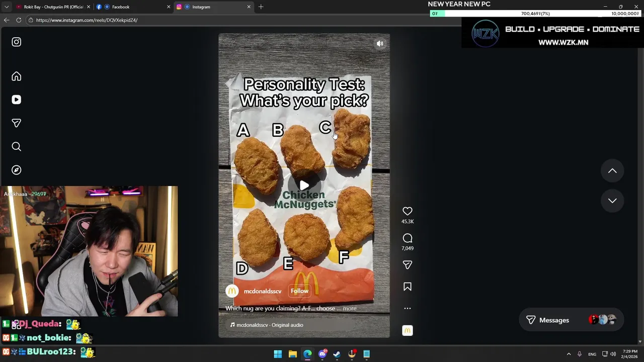
Task: Open Microsoft Edge from taskbar
Action: (x=307, y=354)
